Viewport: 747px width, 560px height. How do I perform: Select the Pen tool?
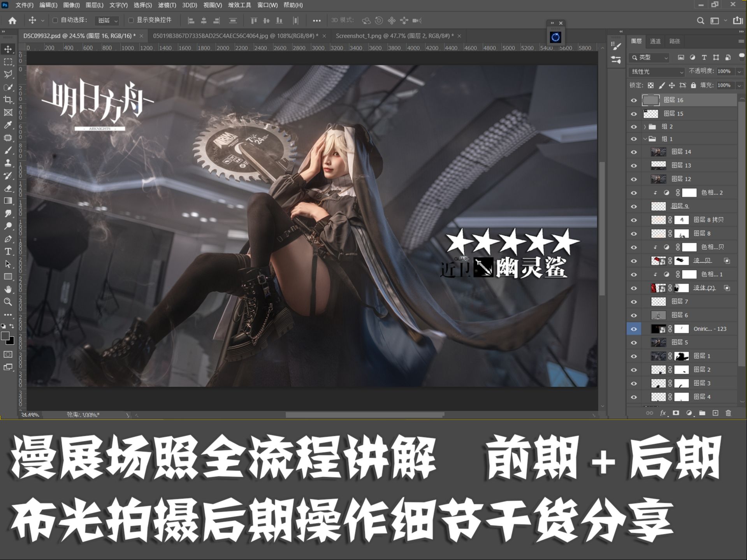(x=8, y=239)
